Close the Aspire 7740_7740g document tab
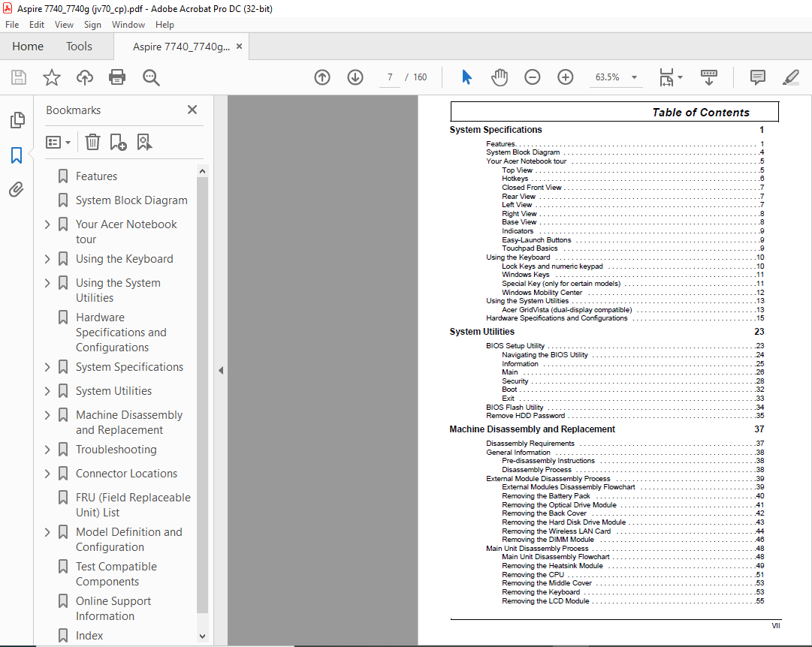This screenshot has width=812, height=647. 240,46
